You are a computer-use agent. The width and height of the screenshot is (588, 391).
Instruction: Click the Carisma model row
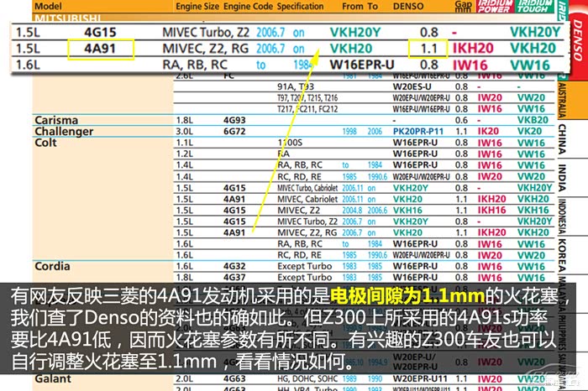tap(56, 120)
